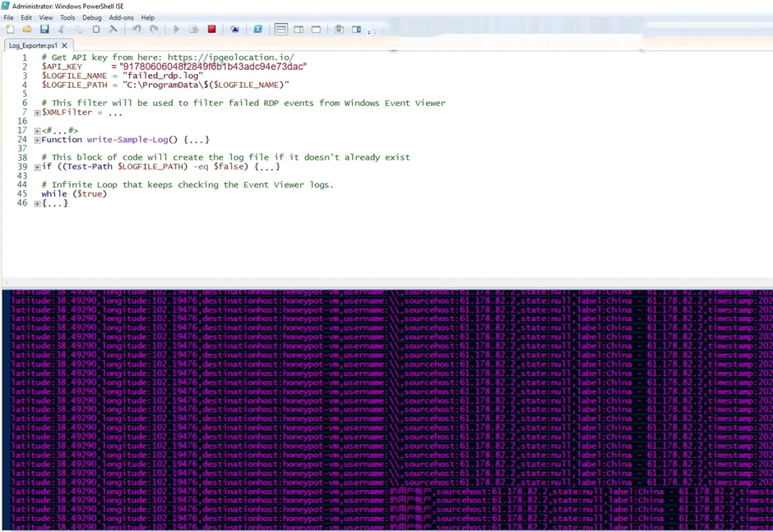Expand the Test-Path if block
Image resolution: width=773 pixels, height=532 pixels.
(37, 167)
